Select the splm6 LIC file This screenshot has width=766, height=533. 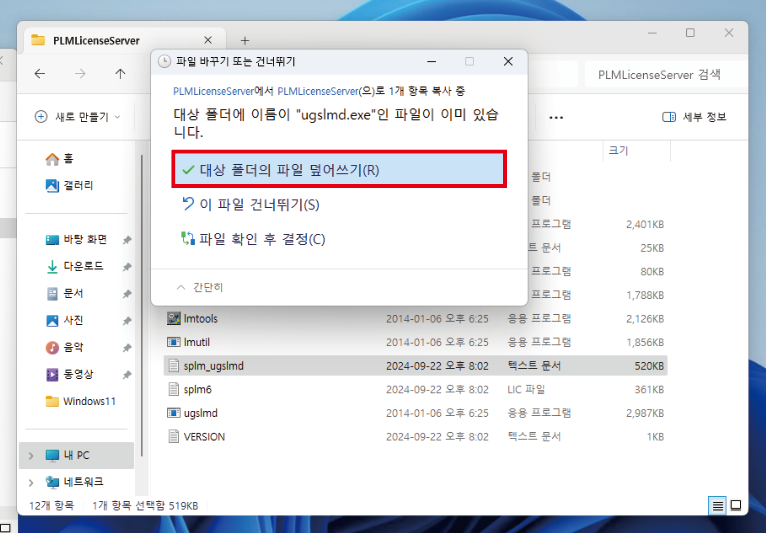pyautogui.click(x=416, y=389)
